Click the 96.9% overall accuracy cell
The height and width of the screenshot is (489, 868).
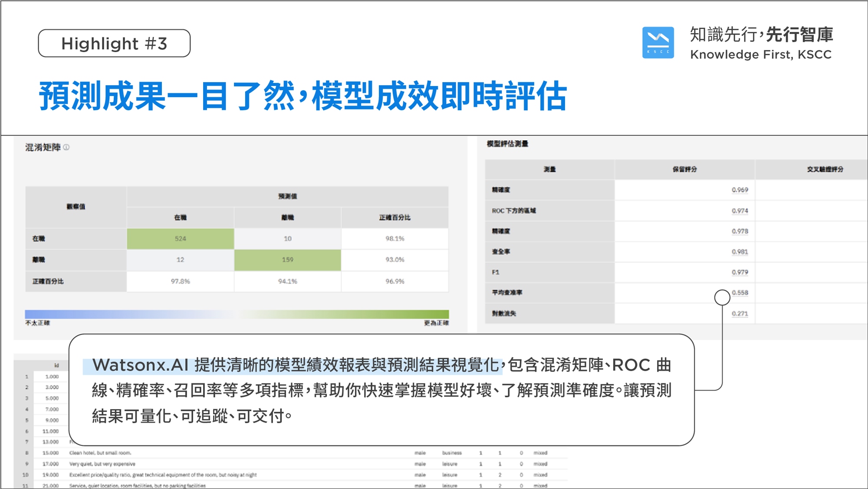click(x=395, y=281)
